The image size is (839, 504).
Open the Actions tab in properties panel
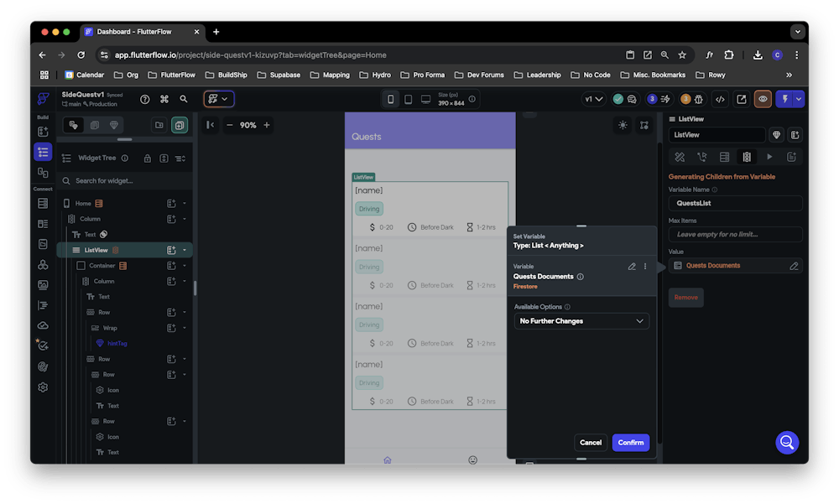tap(702, 157)
